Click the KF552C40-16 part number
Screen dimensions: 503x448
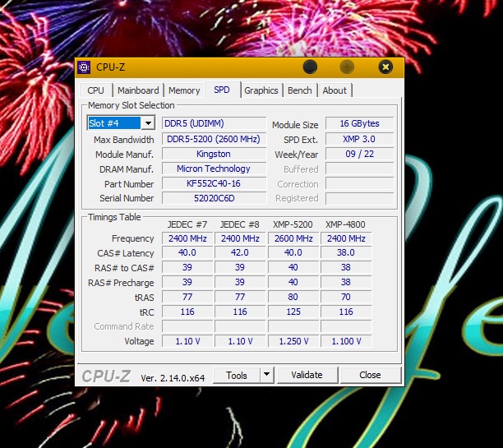214,183
